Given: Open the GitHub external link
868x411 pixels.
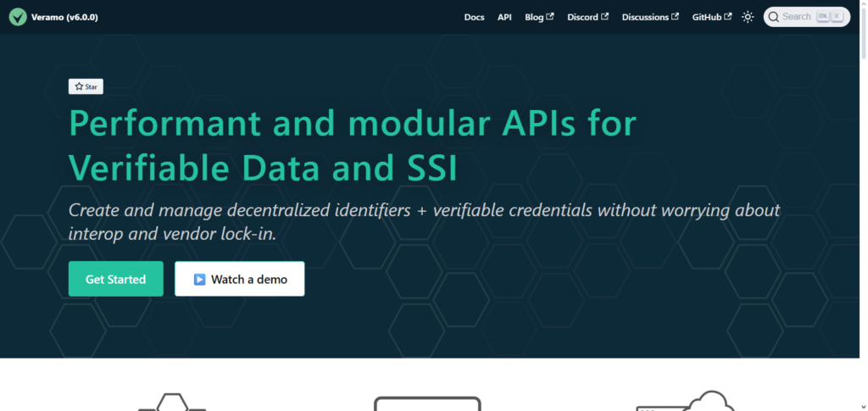Looking at the screenshot, I should point(712,17).
